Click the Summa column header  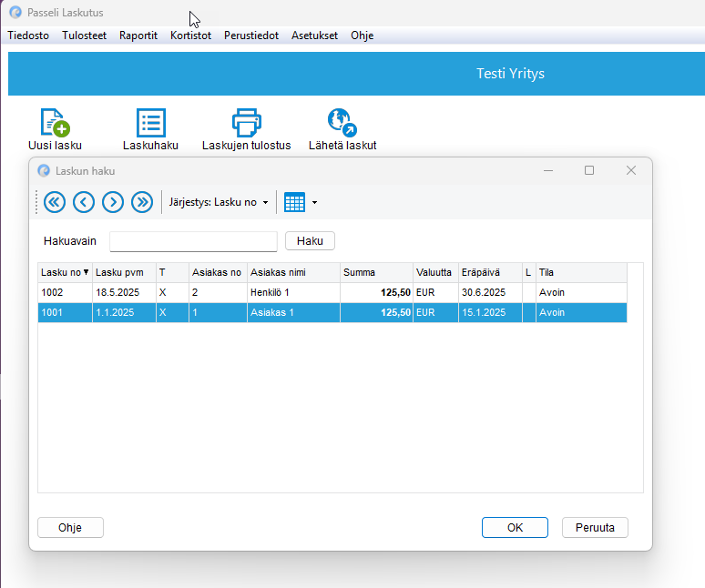coord(376,272)
